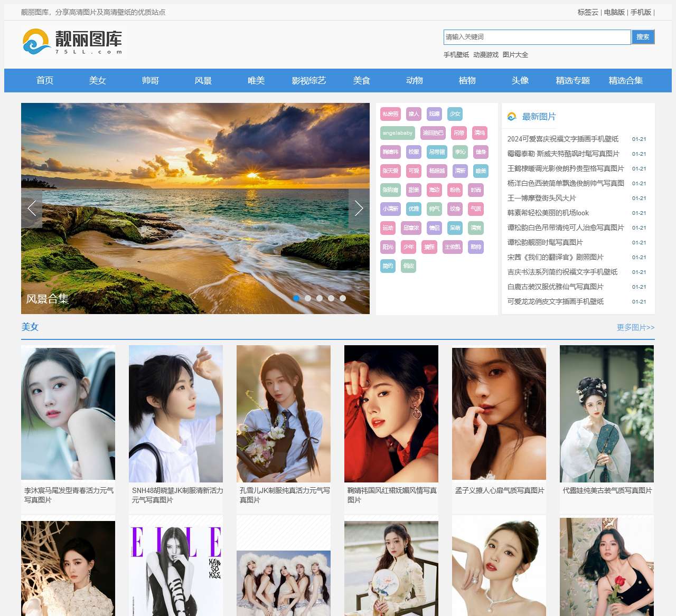Click the 孟子义撩人心扉气质写真图片 caption
This screenshot has height=616, width=676.
[x=500, y=491]
